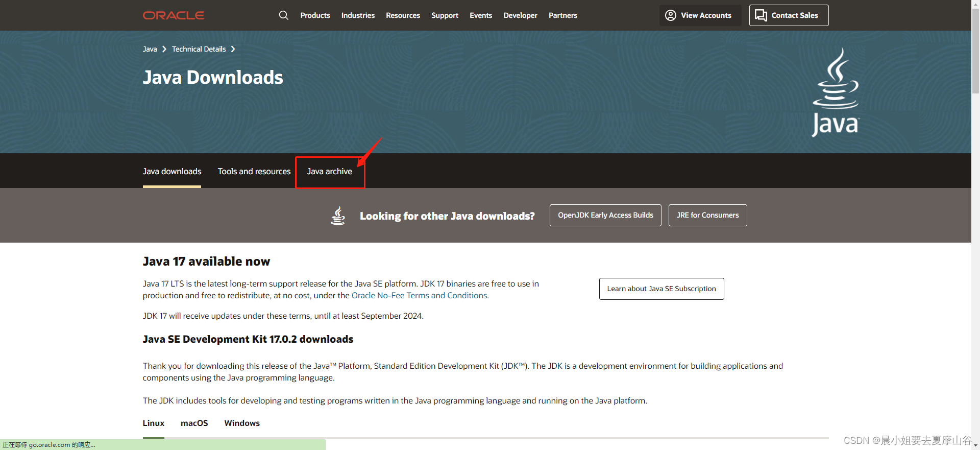Click the Oracle logo
Viewport: 980px width, 450px height.
point(174,15)
